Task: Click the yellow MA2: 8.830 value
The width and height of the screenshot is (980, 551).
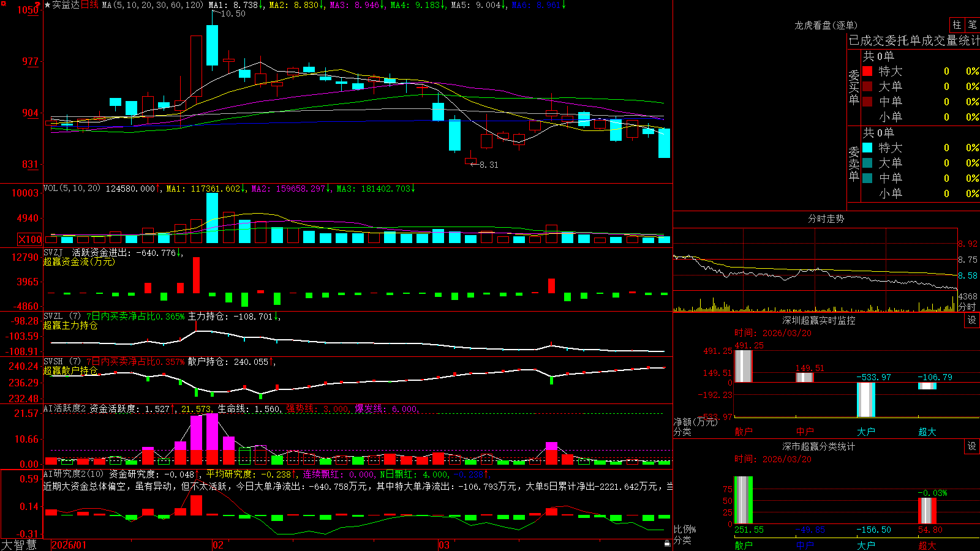Action: [297, 5]
